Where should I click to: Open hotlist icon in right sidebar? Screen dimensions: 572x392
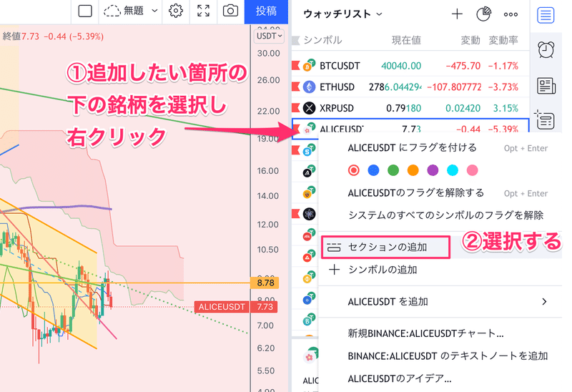click(545, 119)
